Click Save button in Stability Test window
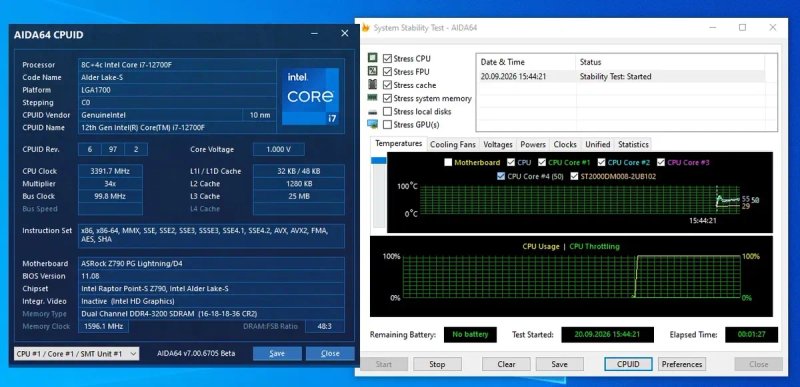 (x=559, y=364)
